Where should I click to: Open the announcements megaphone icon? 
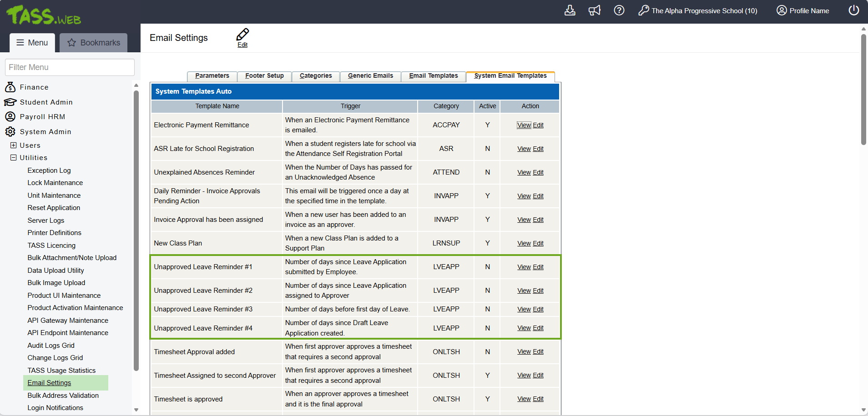pyautogui.click(x=594, y=10)
